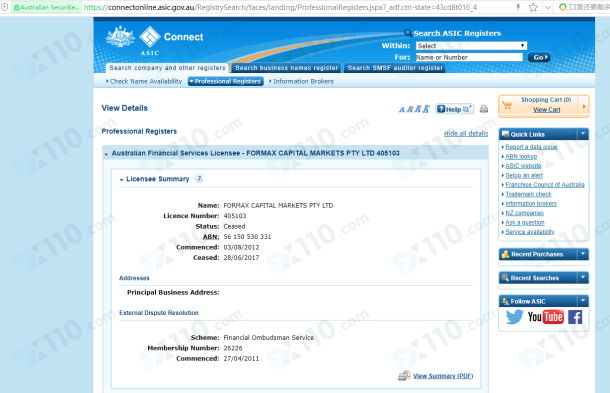Open Information brokers quick link
Image resolution: width=610 pixels, height=393 pixels.
(x=531, y=204)
